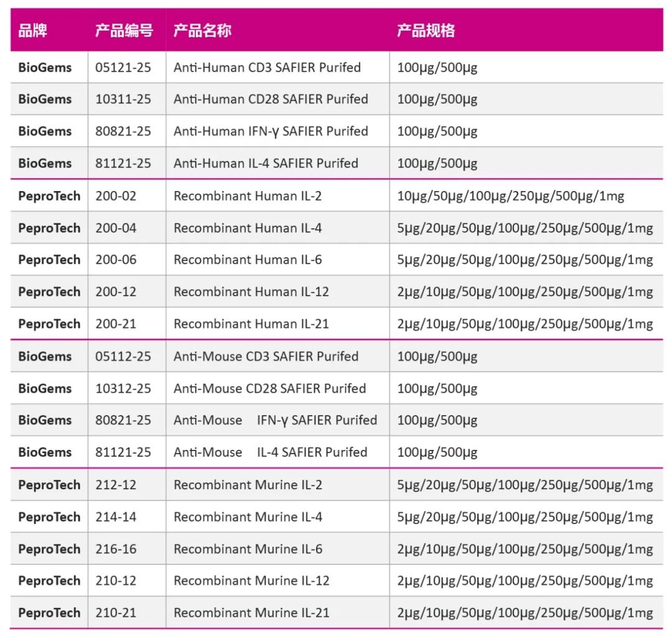Viewport: 672px width, 641px height.
Task: Select Recombinant Human IL-12 product name
Action: (251, 292)
